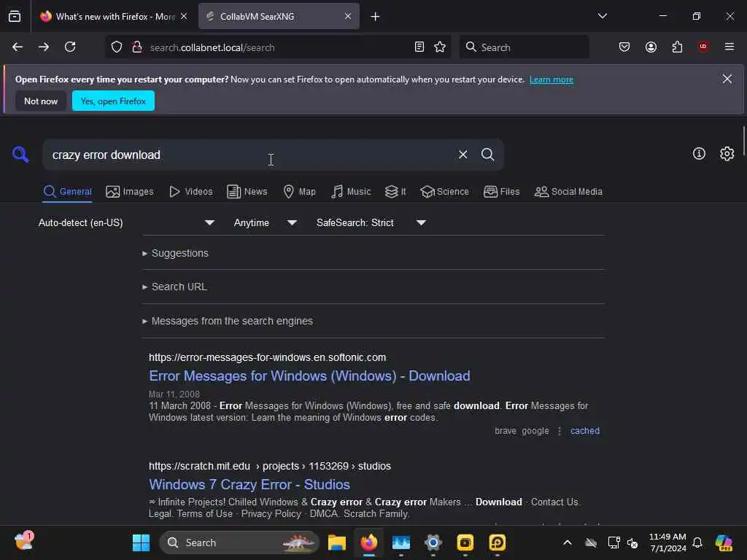Open uBlock Origin extension icon
This screenshot has height=560, width=747.
coord(703,46)
